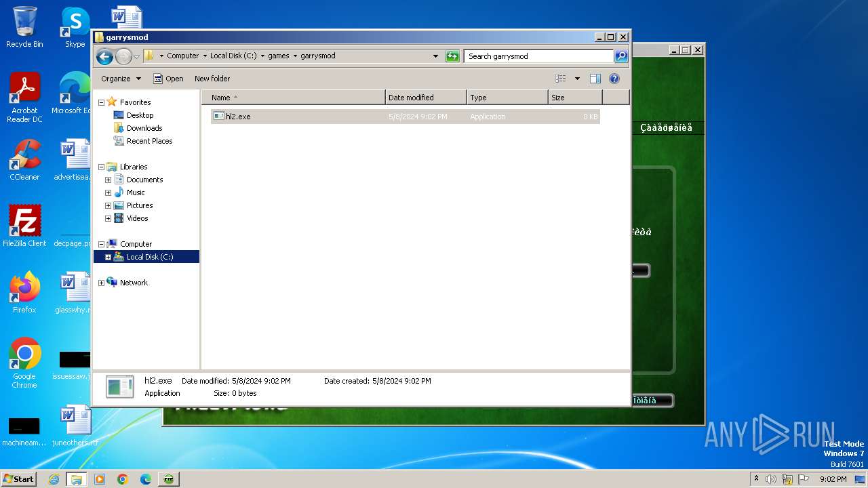Select Downloads under Favorites
This screenshot has height=488, width=868.
[144, 128]
